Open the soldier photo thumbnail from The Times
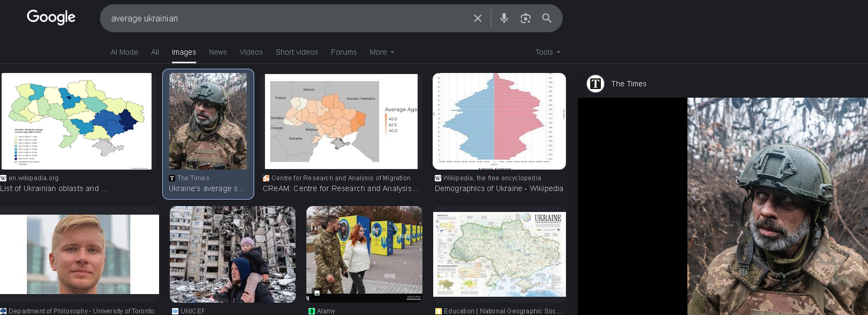Image resolution: width=868 pixels, height=315 pixels. coord(208,121)
